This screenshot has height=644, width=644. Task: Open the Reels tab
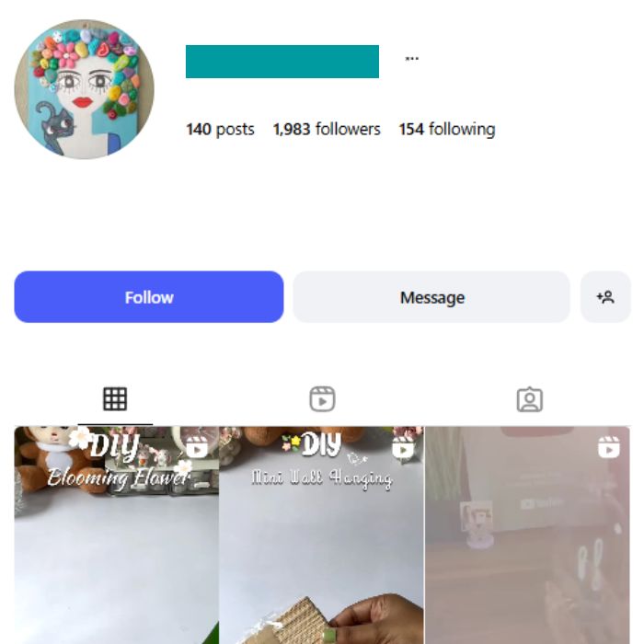click(x=322, y=398)
